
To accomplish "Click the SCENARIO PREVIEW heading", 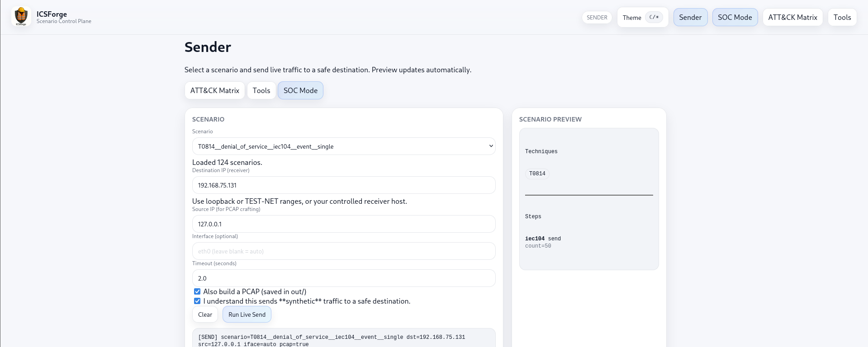I will pos(550,119).
